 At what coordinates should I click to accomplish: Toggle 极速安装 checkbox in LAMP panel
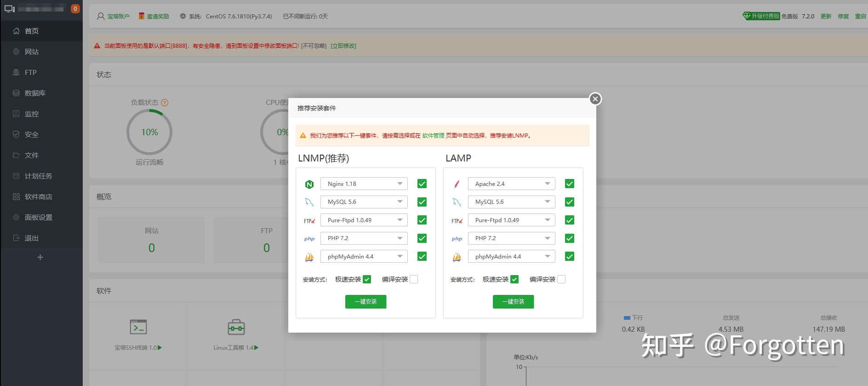514,279
